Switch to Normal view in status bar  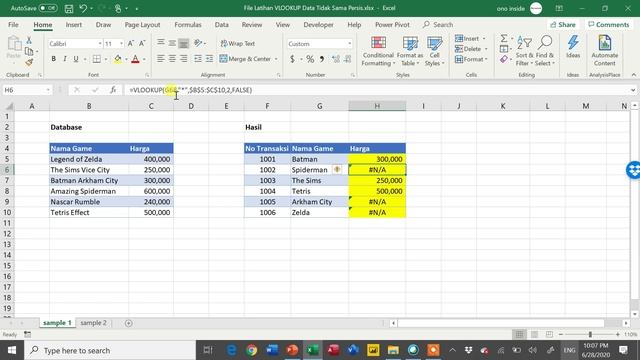coord(519,334)
